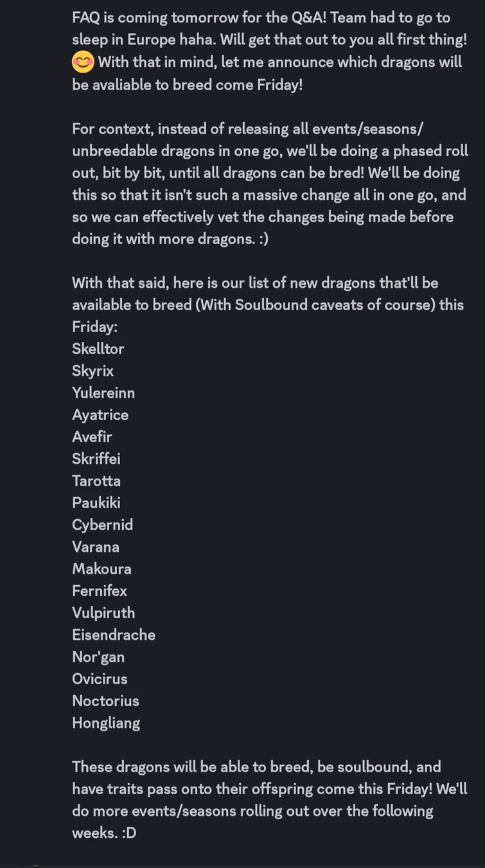Click on Ayatrice in the list
The image size is (485, 868).
[x=100, y=415]
